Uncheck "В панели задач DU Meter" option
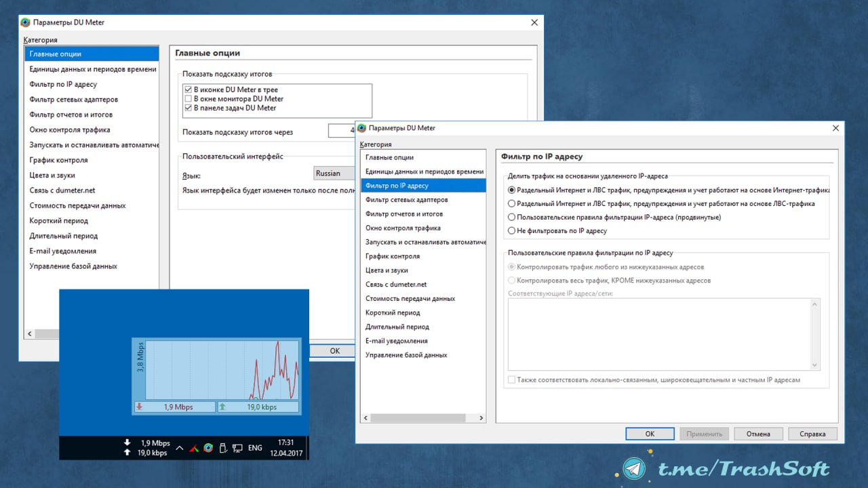The image size is (868, 488). (x=189, y=108)
